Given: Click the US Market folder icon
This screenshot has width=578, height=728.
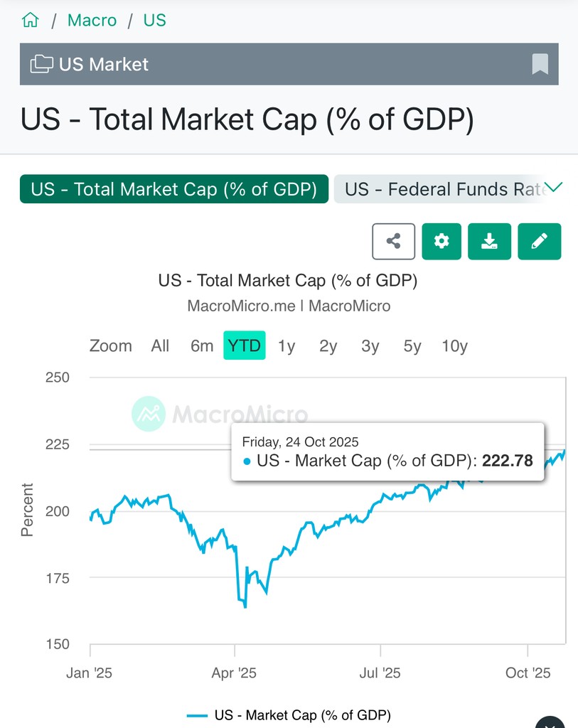Looking at the screenshot, I should pos(41,64).
